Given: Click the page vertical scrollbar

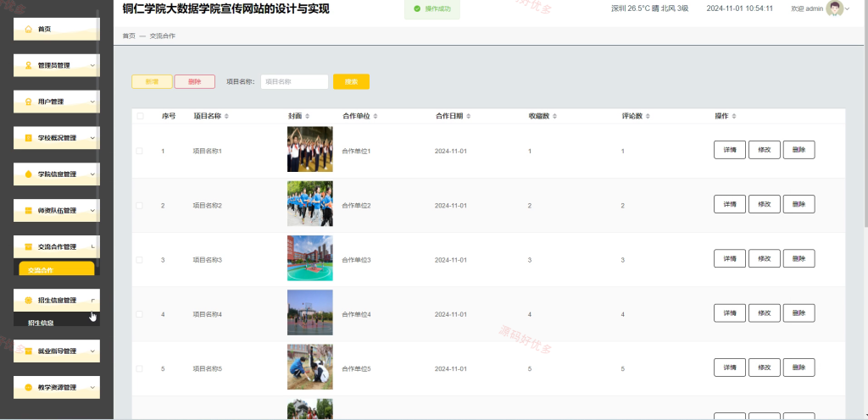Looking at the screenshot, I should [x=865, y=113].
